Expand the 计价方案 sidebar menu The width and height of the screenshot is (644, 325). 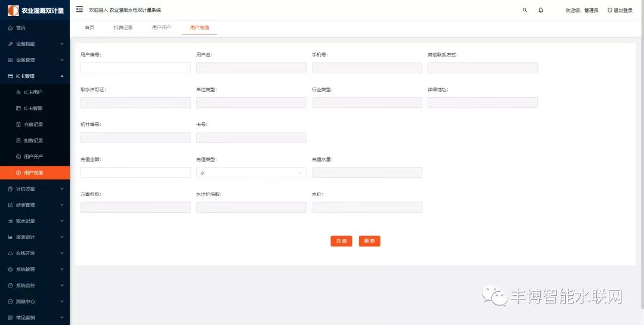pos(35,189)
